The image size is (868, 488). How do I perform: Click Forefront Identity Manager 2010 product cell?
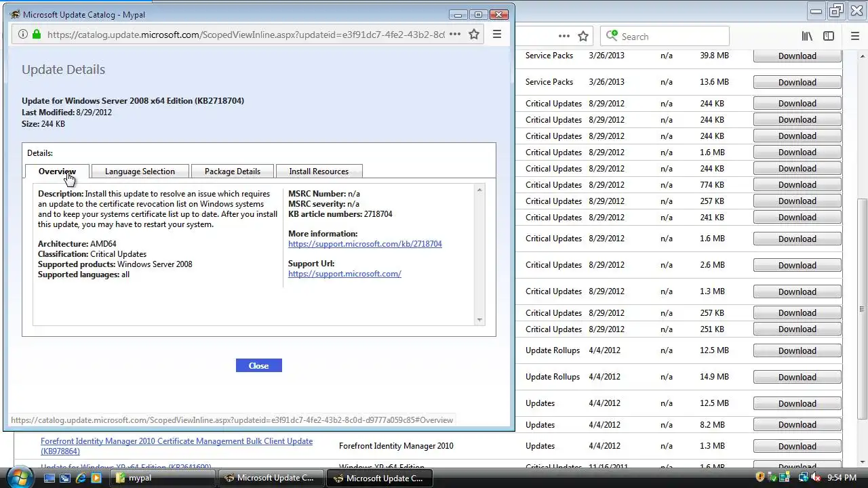pos(396,446)
